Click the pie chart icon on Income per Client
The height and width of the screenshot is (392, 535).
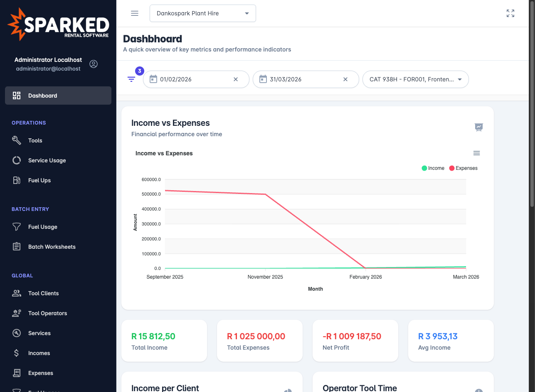[287, 391]
